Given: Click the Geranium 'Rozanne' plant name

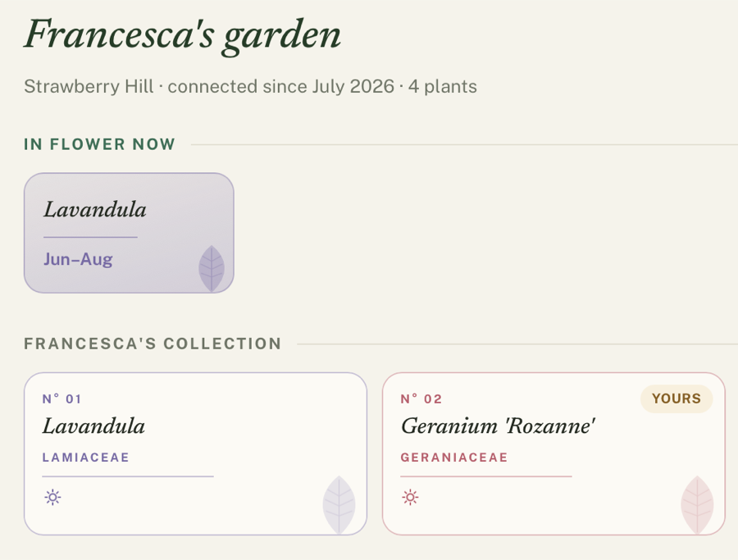Looking at the screenshot, I should tap(498, 426).
